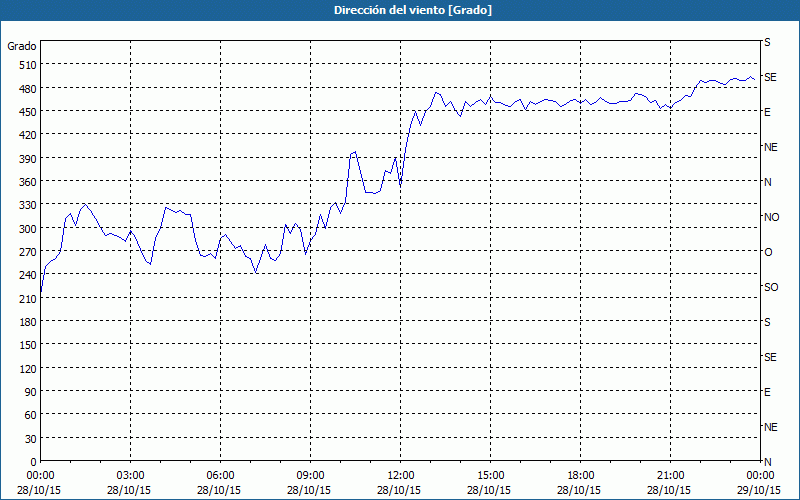Click the 00:00 label above date 29/10/15

(761, 476)
